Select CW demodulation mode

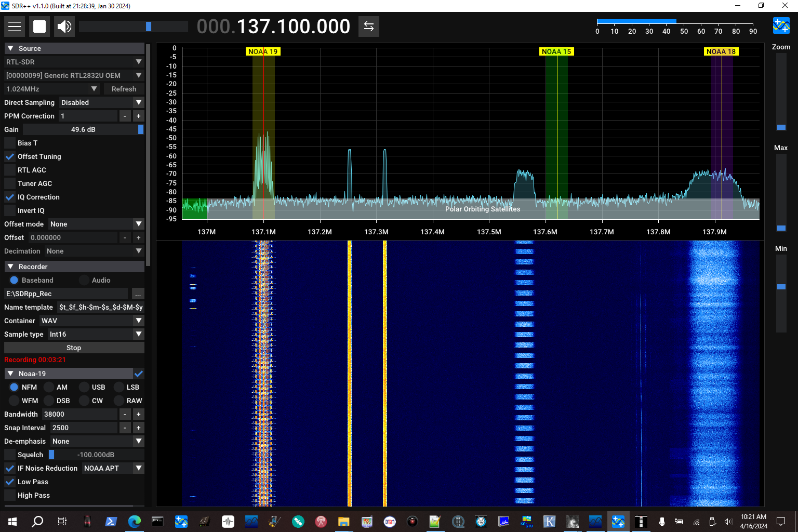(84, 401)
